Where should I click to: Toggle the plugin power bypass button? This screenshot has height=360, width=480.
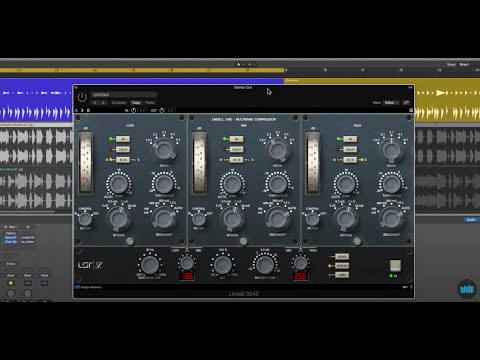[82, 97]
